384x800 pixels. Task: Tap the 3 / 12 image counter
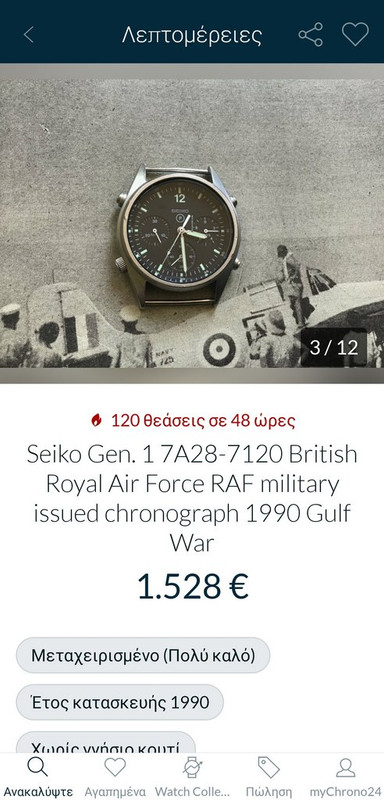[334, 347]
